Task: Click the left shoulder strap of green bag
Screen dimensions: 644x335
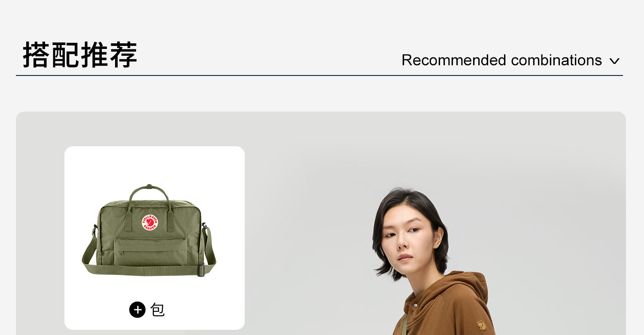Action: [x=89, y=249]
